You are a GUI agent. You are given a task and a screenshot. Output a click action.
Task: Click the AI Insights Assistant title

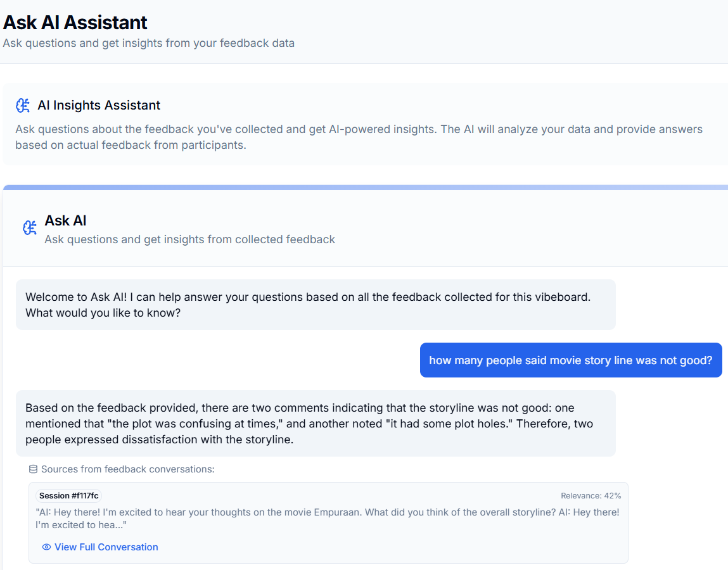click(x=99, y=105)
